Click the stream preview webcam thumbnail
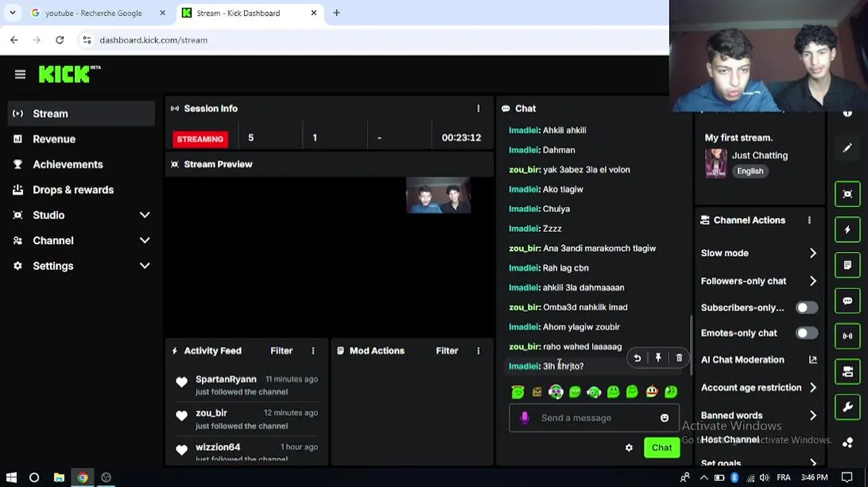868x487 pixels. [438, 195]
